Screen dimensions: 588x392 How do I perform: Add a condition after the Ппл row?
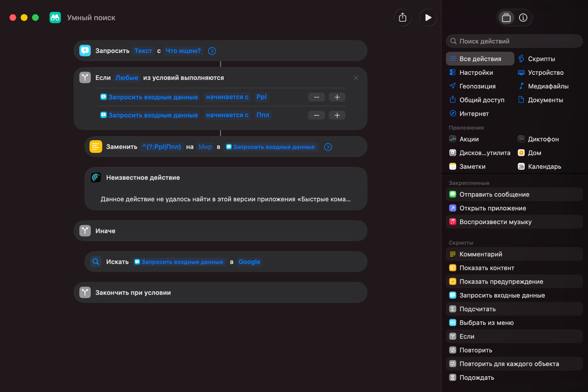pyautogui.click(x=337, y=115)
